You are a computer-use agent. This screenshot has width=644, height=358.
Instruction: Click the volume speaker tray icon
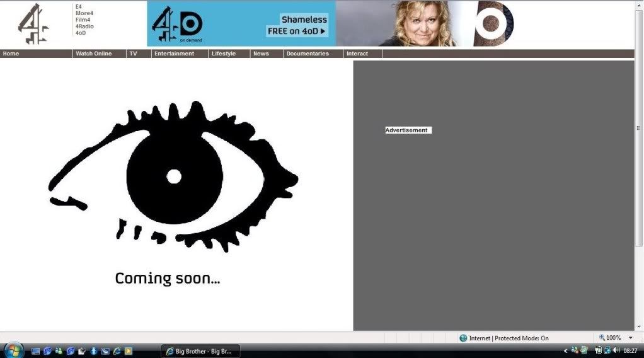coord(616,350)
